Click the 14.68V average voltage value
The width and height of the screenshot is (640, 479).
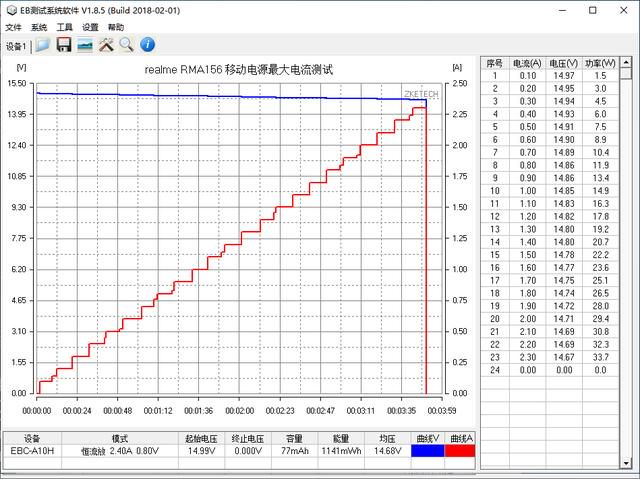[387, 451]
